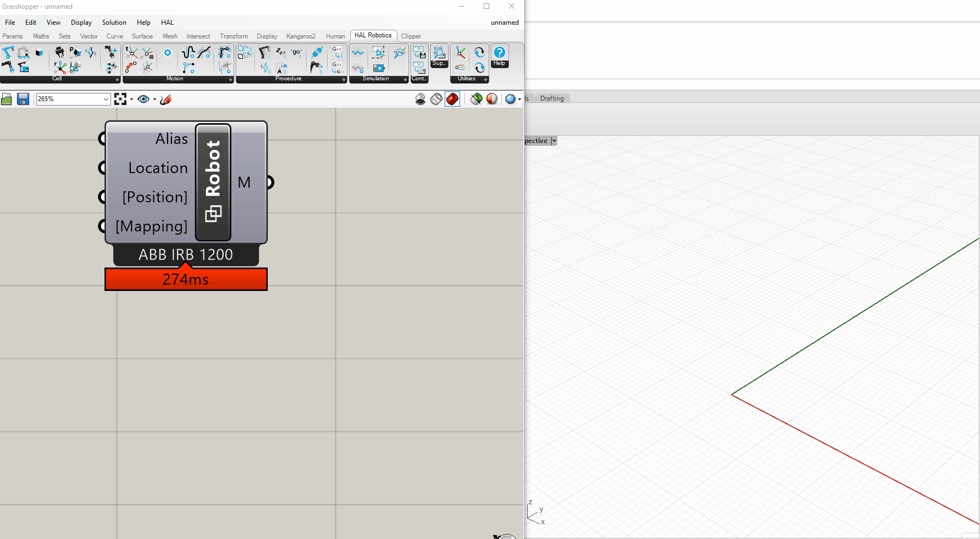The width and height of the screenshot is (980, 539).
Task: Click the [Mapping] input label
Action: 152,226
